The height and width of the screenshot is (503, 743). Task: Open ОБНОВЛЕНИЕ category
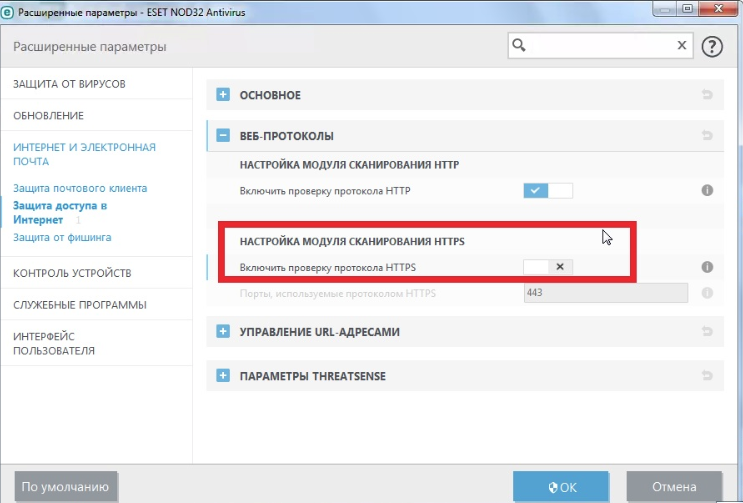click(x=48, y=116)
